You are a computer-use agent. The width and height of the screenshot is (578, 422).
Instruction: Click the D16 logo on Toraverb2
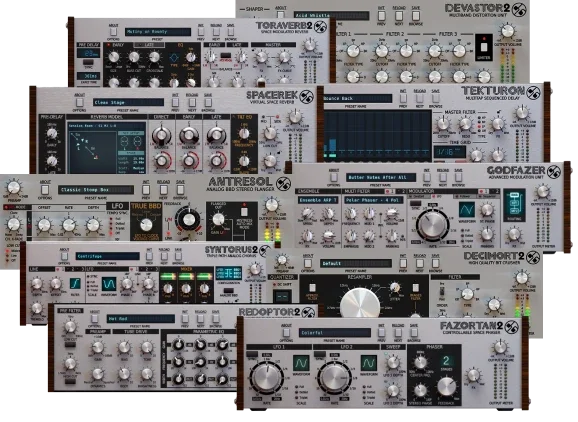tap(320, 27)
